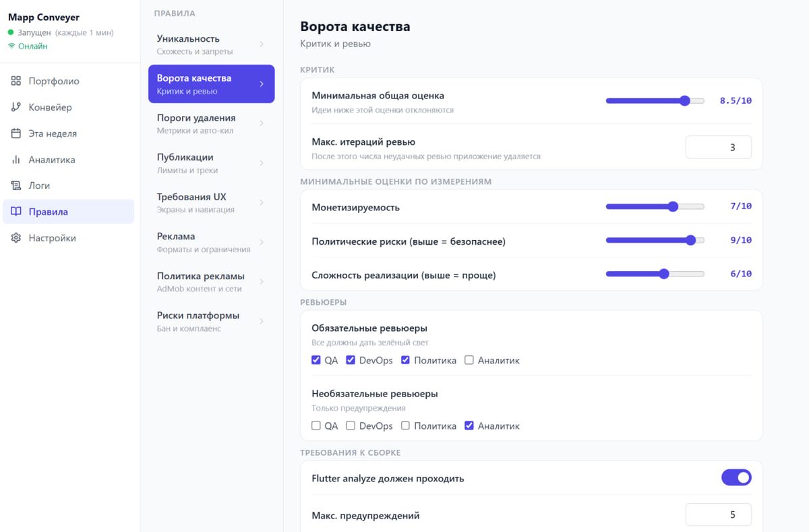Click the green Онлайн wifi icon
809x532 pixels.
(x=11, y=47)
